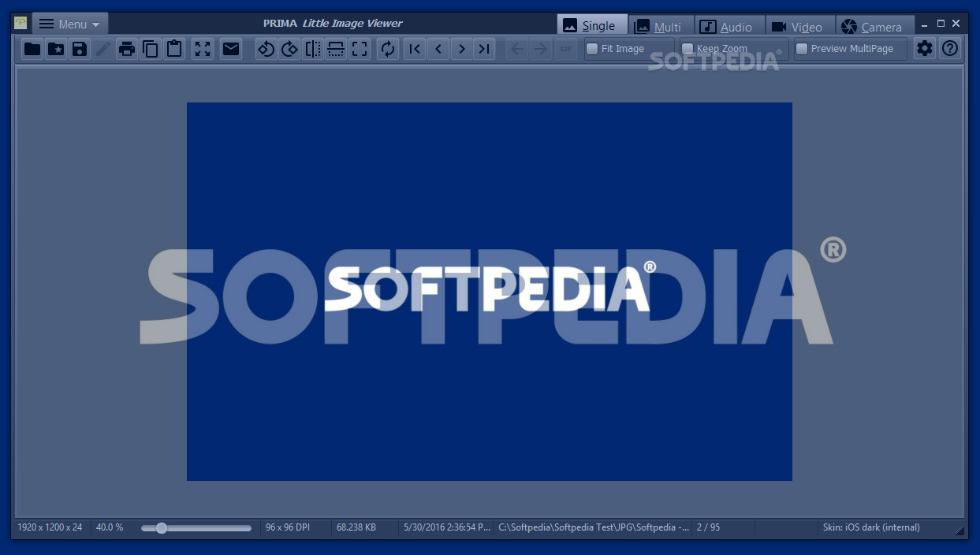Click the grayed right arrow page button

pyautogui.click(x=540, y=50)
